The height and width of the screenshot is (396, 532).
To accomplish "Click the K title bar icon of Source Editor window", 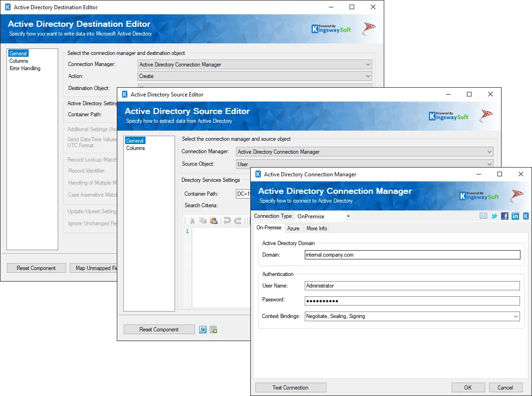I will click(125, 94).
